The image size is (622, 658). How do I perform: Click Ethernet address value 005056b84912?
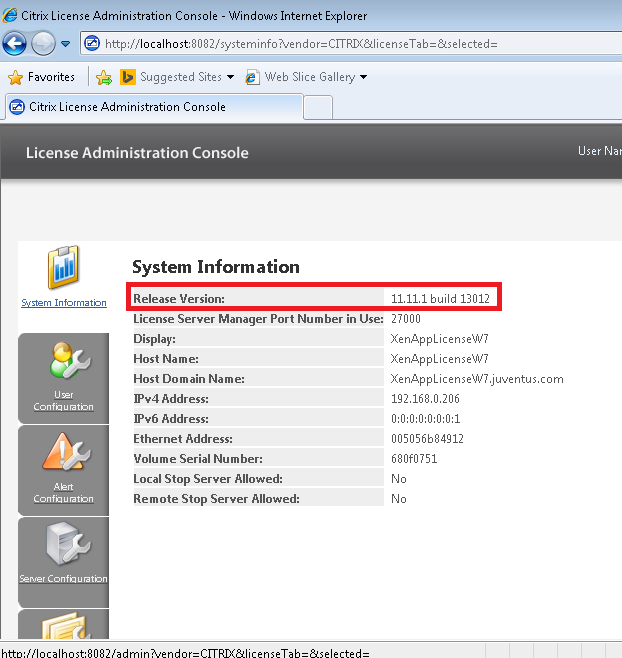click(x=427, y=439)
